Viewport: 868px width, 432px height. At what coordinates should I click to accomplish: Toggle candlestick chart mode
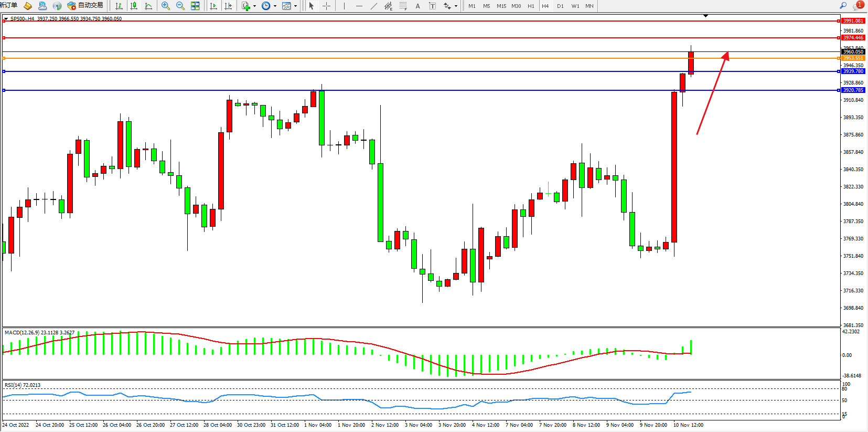(x=134, y=6)
